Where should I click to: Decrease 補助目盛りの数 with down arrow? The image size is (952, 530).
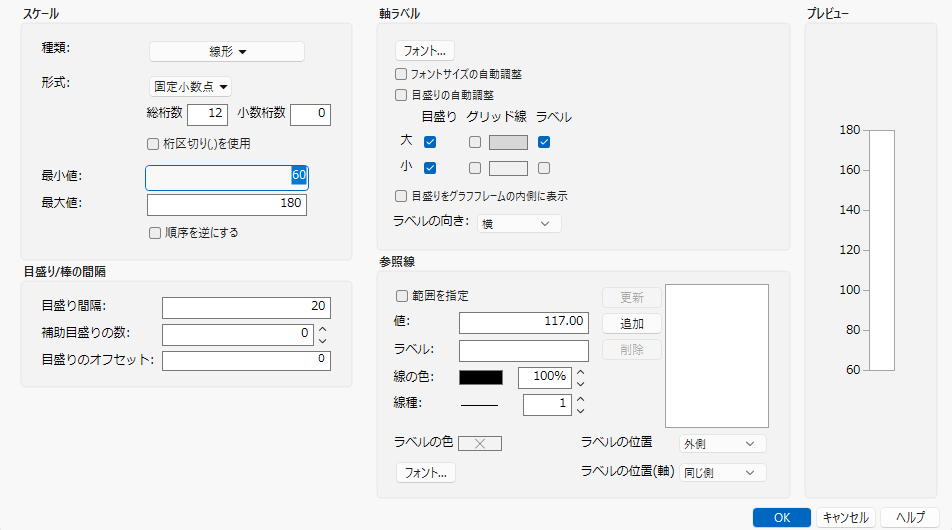tap(322, 341)
